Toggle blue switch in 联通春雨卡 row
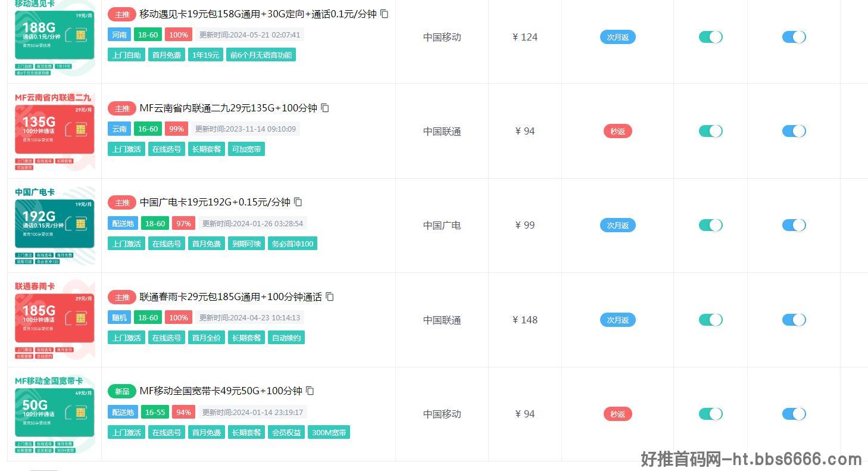This screenshot has width=868, height=471. 794,320
